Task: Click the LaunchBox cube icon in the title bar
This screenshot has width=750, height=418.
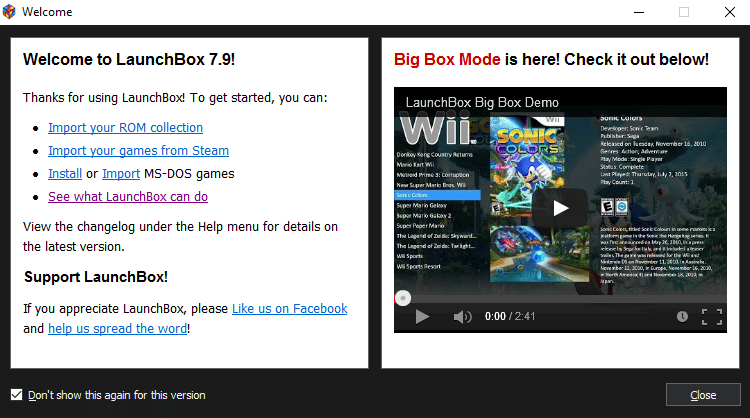Action: point(9,12)
